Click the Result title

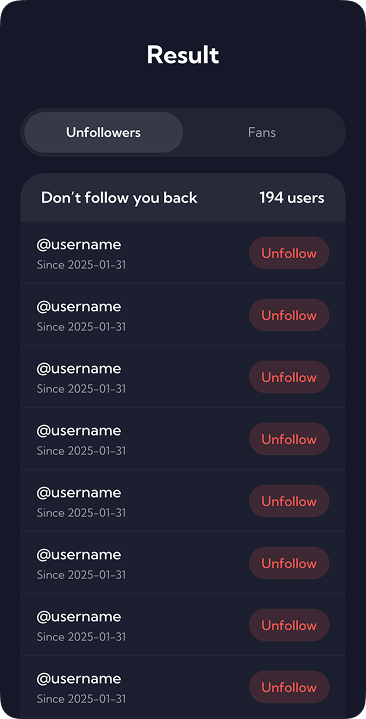coord(183,55)
